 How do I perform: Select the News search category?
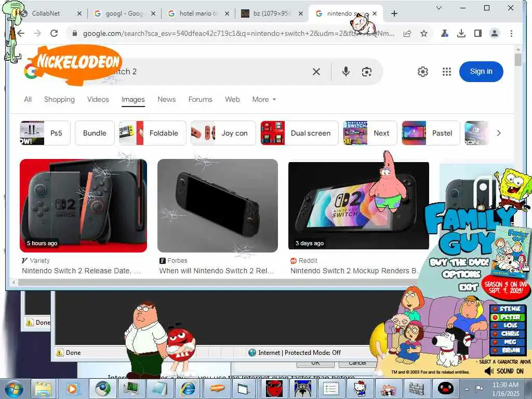pos(166,99)
